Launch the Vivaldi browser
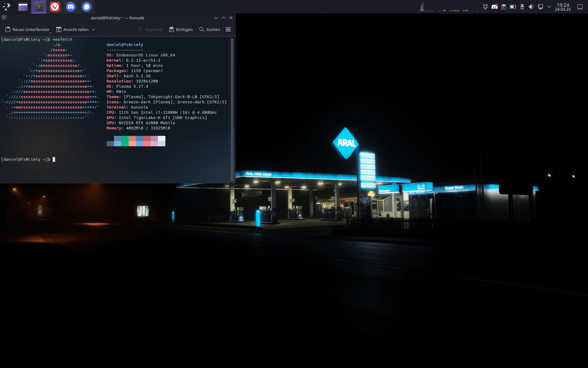Image resolution: width=588 pixels, height=368 pixels. point(55,6)
